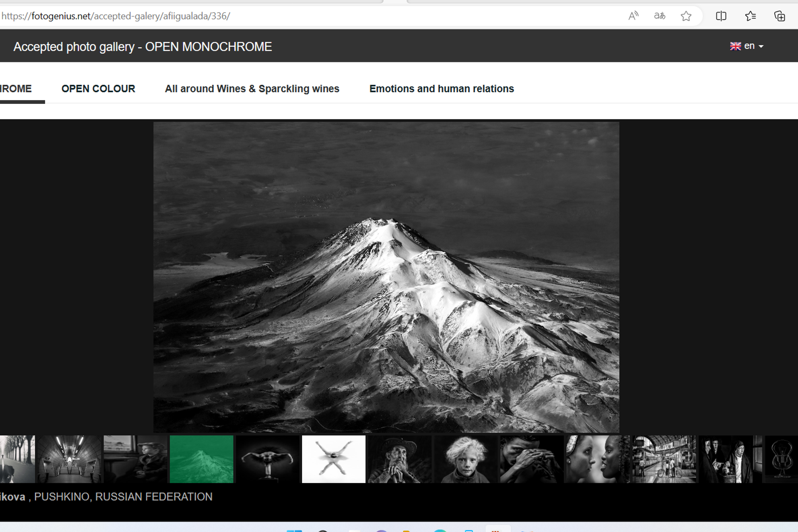The width and height of the screenshot is (798, 532).
Task: Open the old man with hat thumbnail
Action: pos(399,459)
